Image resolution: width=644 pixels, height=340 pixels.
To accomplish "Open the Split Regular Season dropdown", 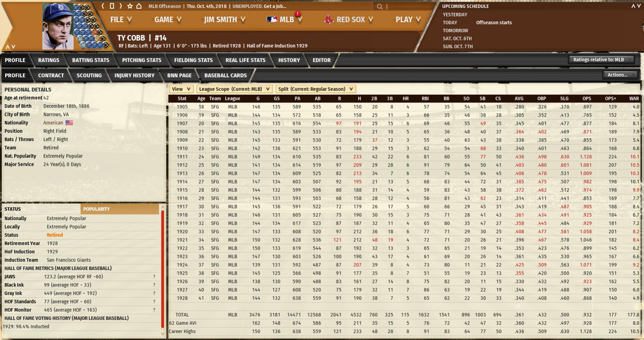I will pyautogui.click(x=315, y=89).
